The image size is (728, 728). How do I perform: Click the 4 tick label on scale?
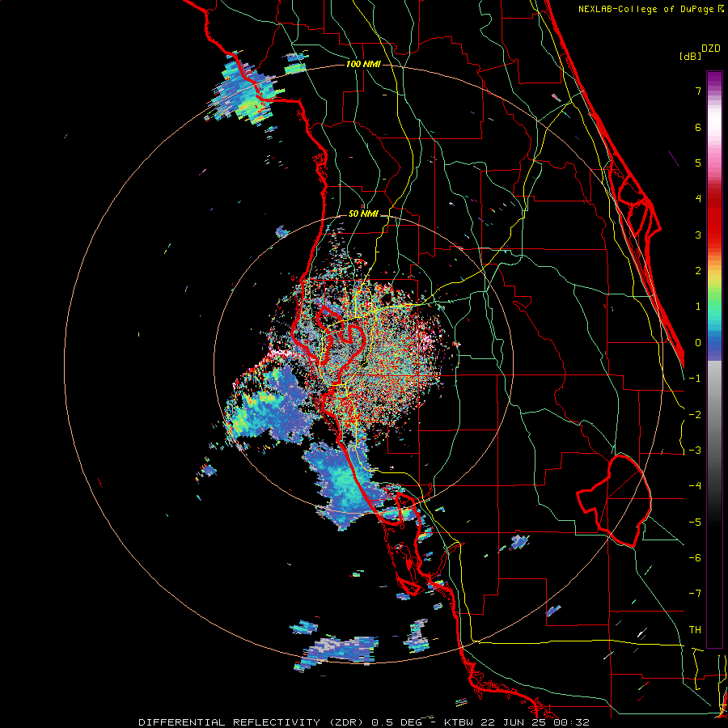coord(698,199)
